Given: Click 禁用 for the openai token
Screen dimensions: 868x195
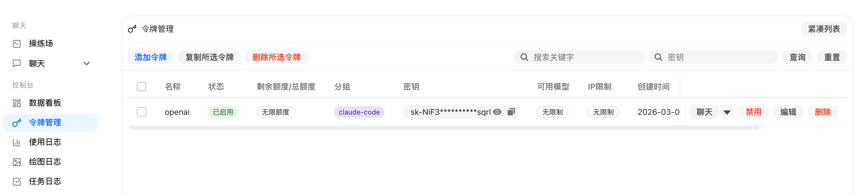Looking at the screenshot, I should tap(753, 112).
